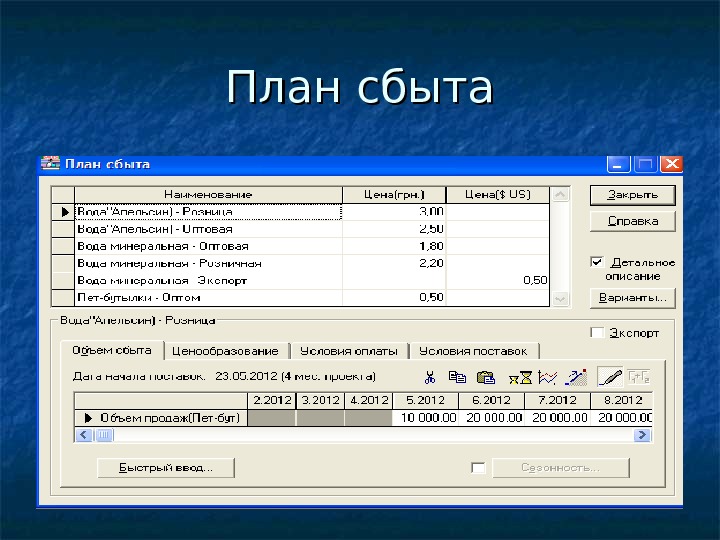Select the Условия поставок tab
Screen dimensions: 720x540
[x=473, y=351]
